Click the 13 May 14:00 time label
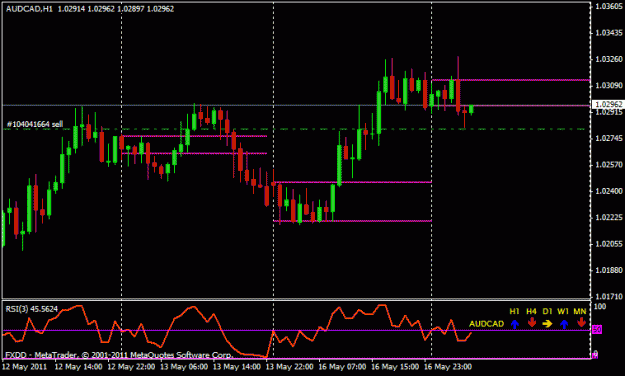Image resolution: width=625 pixels, height=376 pixels. click(237, 366)
